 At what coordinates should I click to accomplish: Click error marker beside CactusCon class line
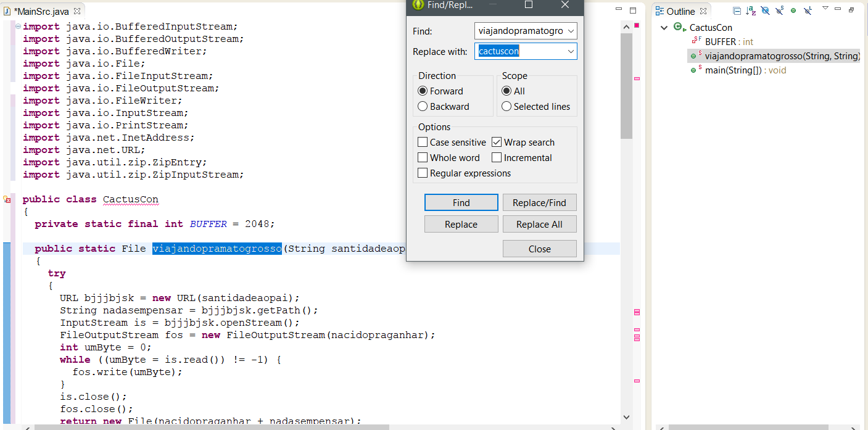point(7,199)
